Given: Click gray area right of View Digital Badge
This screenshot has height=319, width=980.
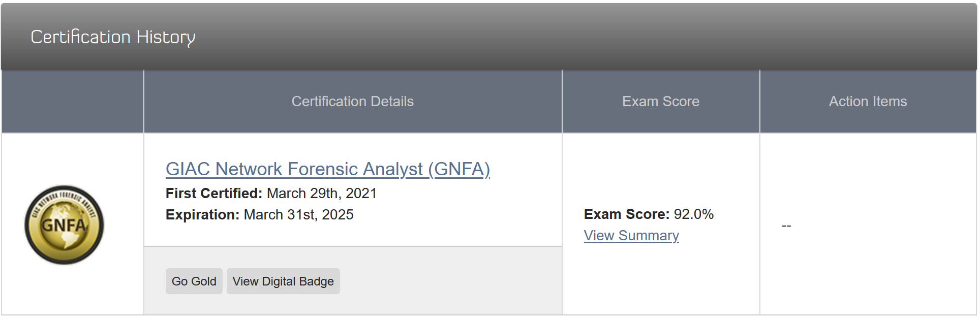Looking at the screenshot, I should (451, 281).
